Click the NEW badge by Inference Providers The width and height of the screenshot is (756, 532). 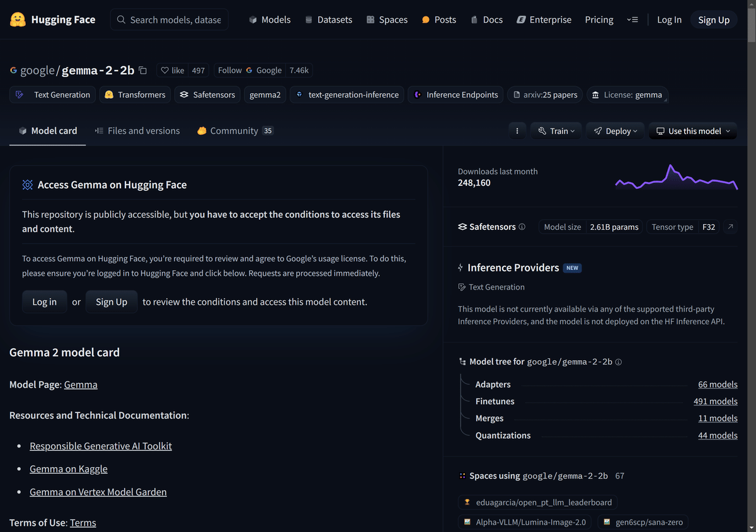point(572,268)
